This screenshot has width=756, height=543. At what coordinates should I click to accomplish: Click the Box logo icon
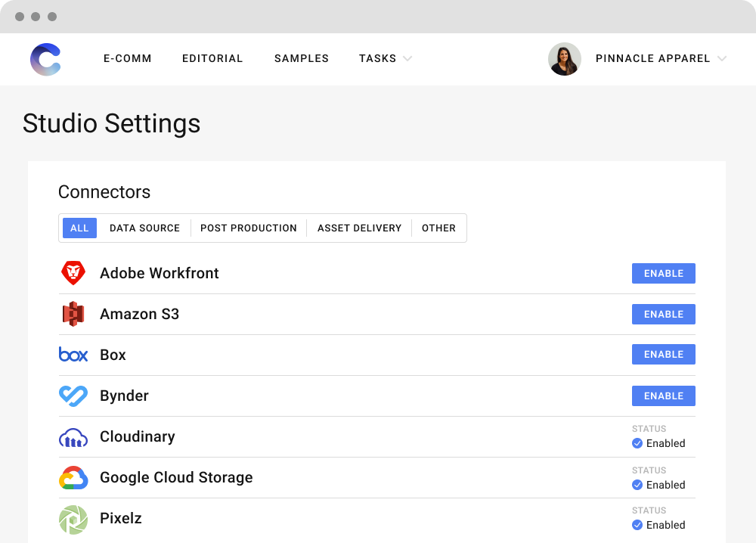click(x=73, y=355)
